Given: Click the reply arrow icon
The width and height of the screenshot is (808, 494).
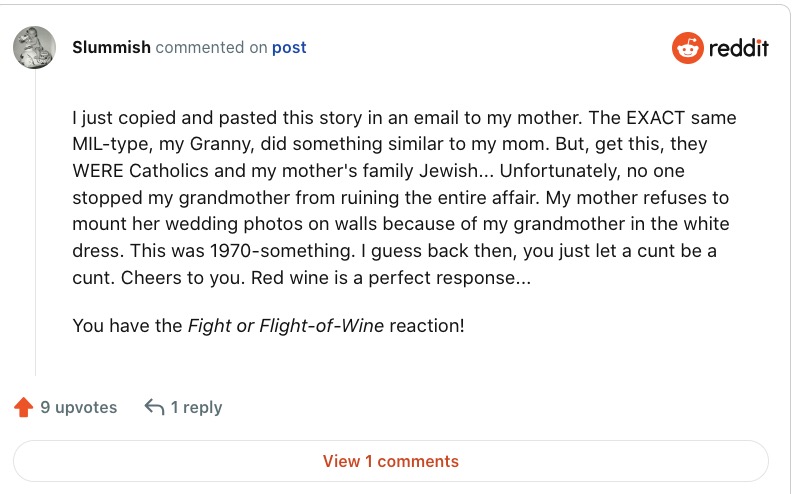Looking at the screenshot, I should pyautogui.click(x=154, y=407).
